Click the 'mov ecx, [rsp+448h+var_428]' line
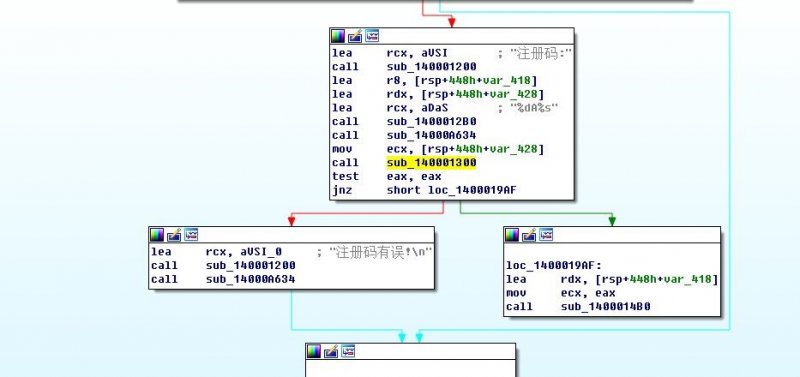 [x=438, y=149]
